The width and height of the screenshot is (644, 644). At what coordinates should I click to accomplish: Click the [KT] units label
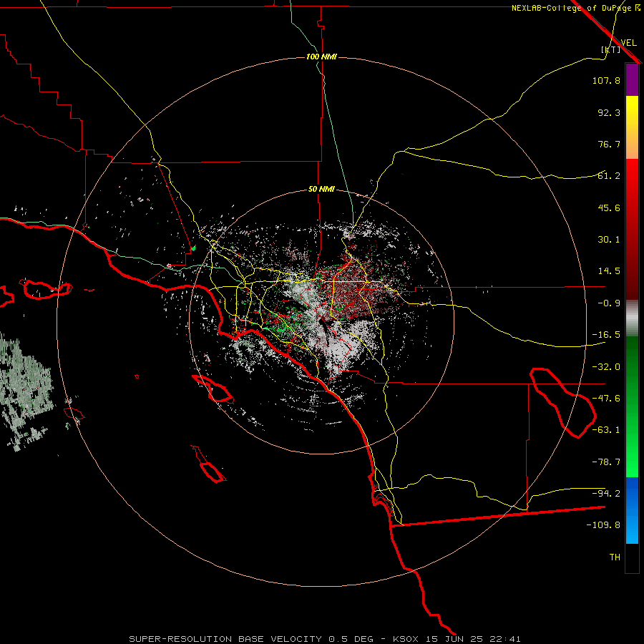[x=611, y=49]
